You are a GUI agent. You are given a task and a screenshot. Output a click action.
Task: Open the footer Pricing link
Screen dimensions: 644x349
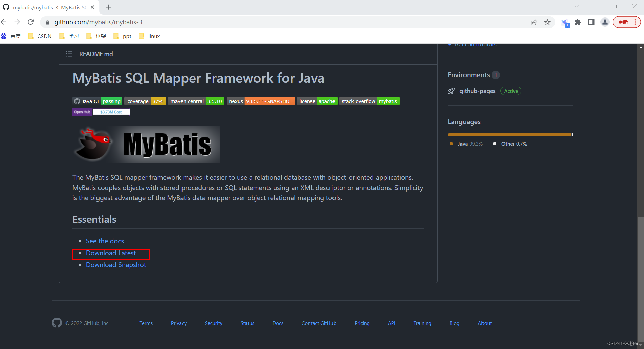pyautogui.click(x=362, y=323)
